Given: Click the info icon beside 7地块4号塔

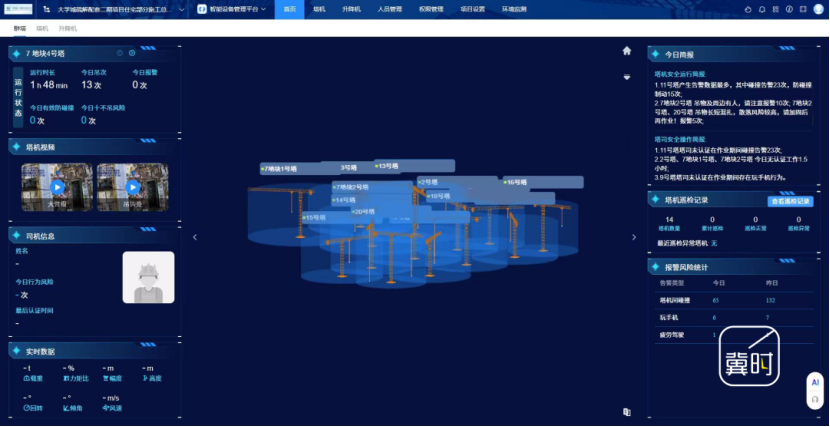Looking at the screenshot, I should pos(120,53).
